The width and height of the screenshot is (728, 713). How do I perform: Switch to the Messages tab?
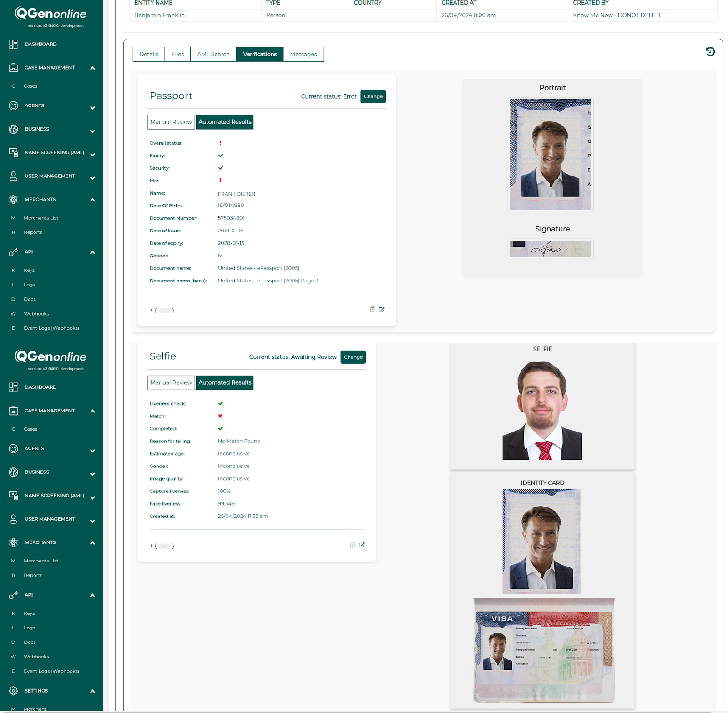click(x=303, y=54)
